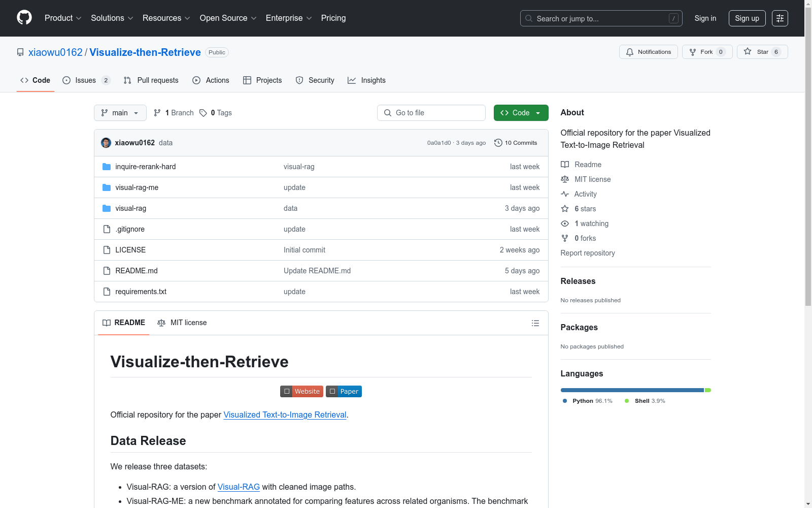The height and width of the screenshot is (508, 812).
Task: Click the xiaowu0162 avatar in commit row
Action: tap(106, 143)
